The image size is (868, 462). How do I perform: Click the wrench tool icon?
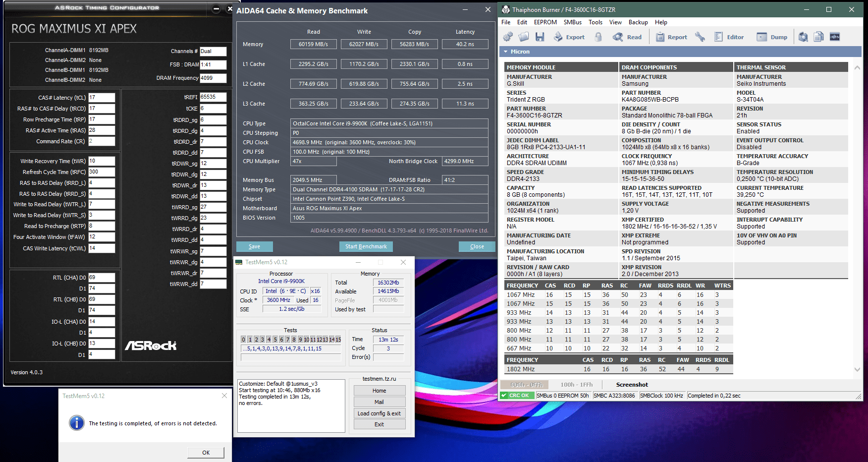tap(700, 37)
